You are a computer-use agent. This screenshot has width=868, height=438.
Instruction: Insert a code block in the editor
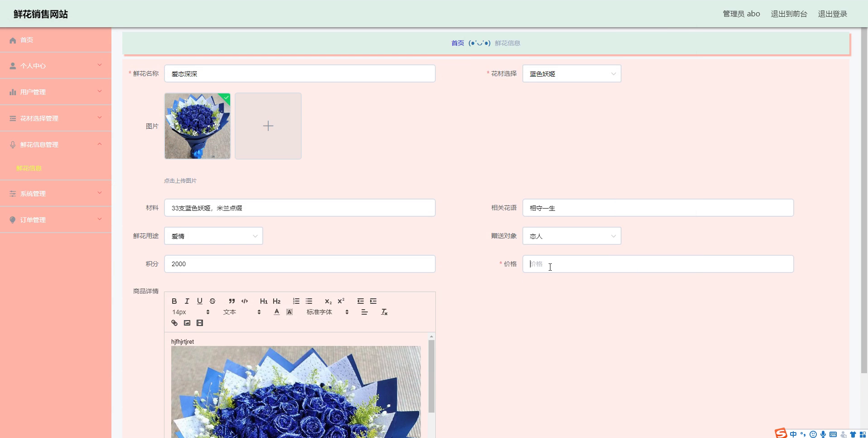click(245, 301)
